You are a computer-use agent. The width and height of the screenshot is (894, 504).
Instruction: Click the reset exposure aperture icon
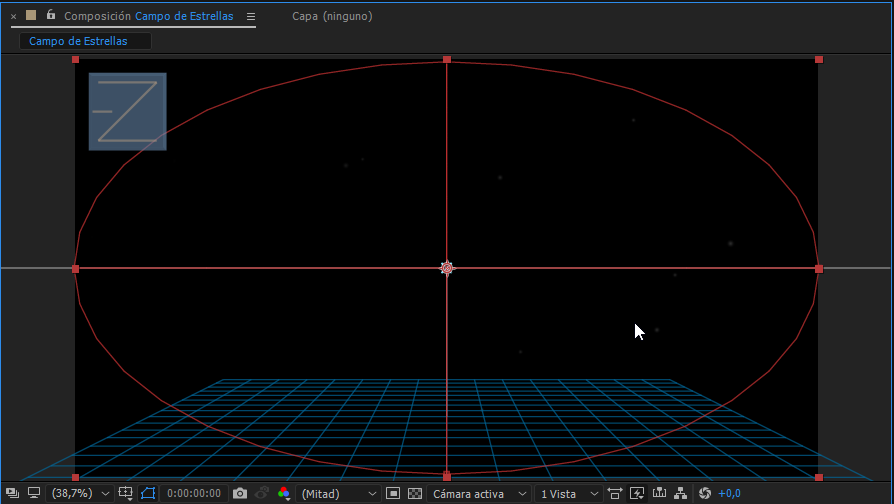click(705, 493)
